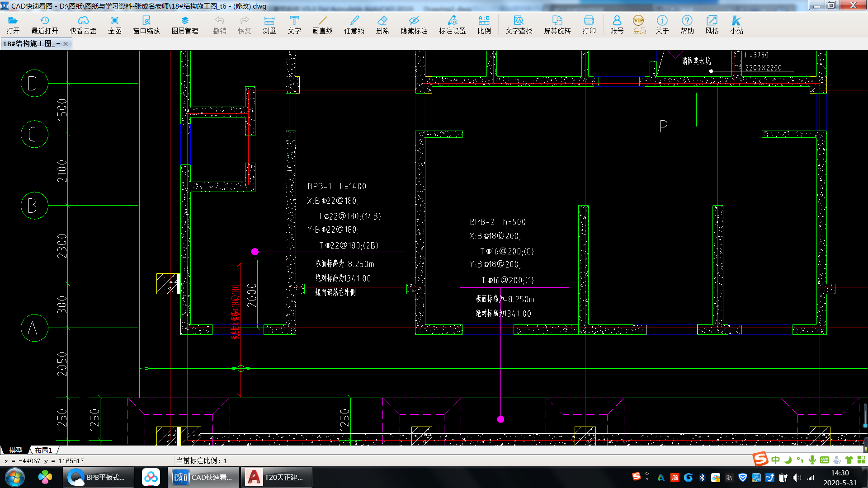
Task: Switch to the 模型 model tab
Action: (x=16, y=450)
